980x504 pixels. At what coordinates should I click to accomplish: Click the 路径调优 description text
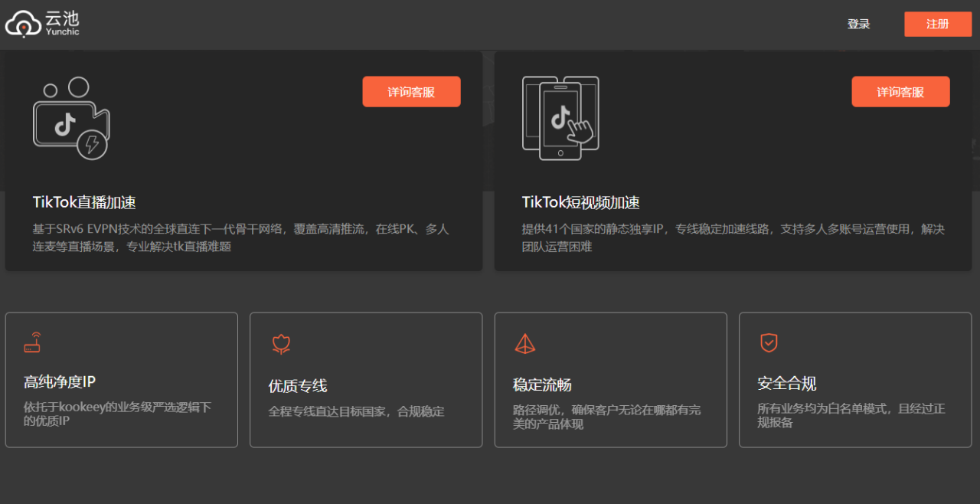tap(606, 416)
